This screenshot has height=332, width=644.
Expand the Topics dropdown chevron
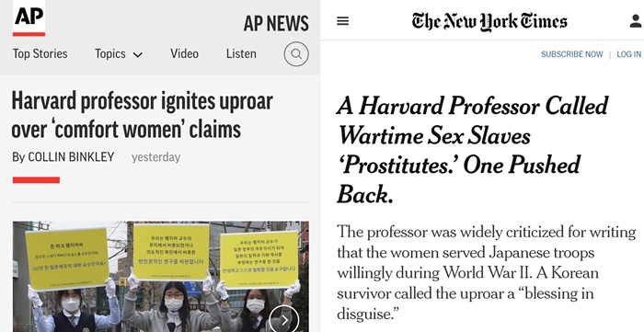point(138,55)
